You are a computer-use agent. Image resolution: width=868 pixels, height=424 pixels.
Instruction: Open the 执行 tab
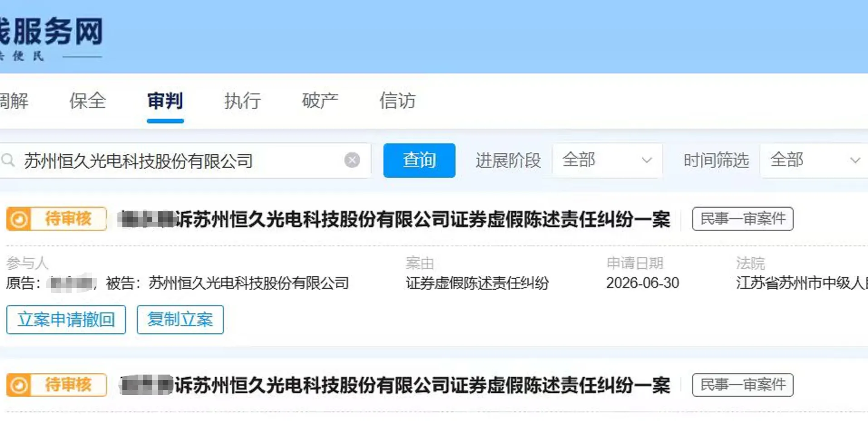coord(242,101)
